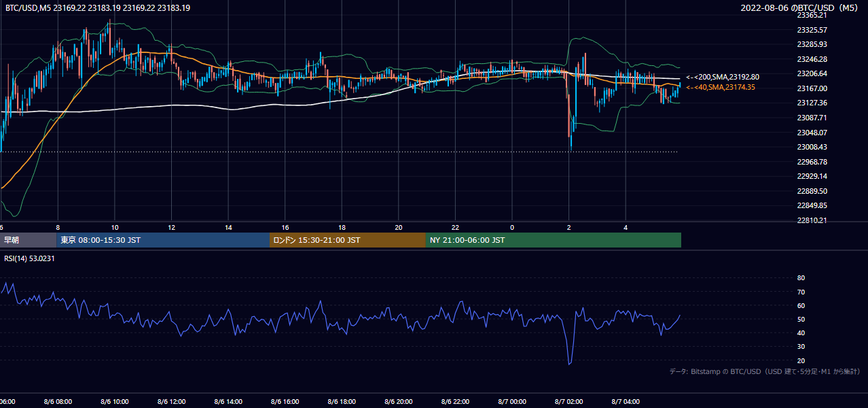The image size is (868, 408).
Task: Click RSI axis level 60
Action: coord(801,305)
